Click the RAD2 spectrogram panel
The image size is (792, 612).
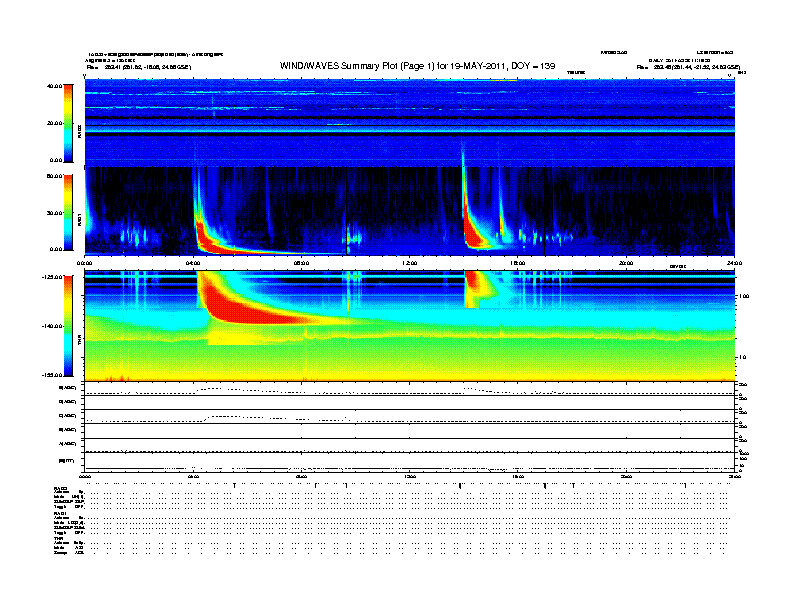(x=410, y=123)
